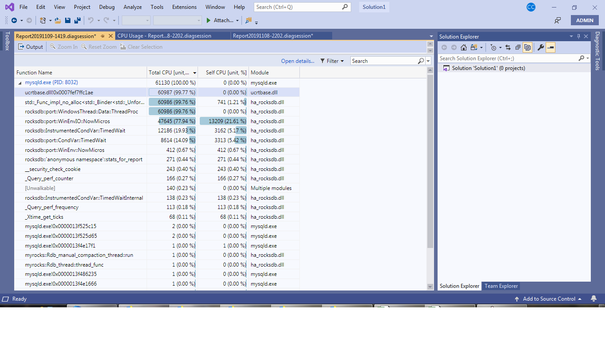Screen dimensions: 605x364
Task: Open the Analyze menu
Action: [x=132, y=7]
